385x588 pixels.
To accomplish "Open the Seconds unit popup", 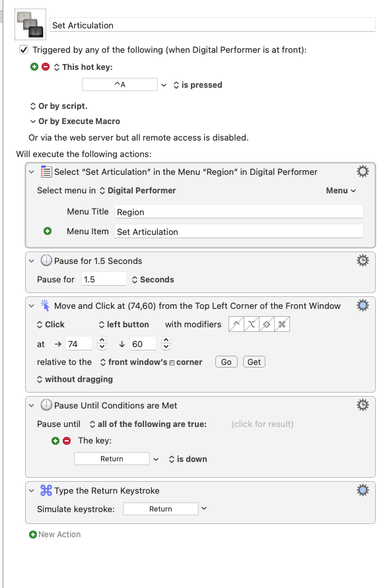I will click(x=153, y=280).
